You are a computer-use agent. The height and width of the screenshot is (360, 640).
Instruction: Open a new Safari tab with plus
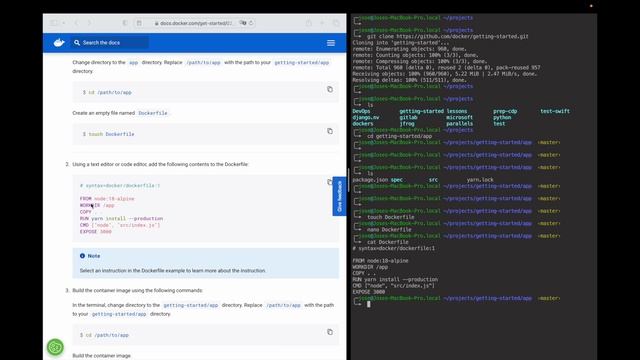[x=322, y=23]
